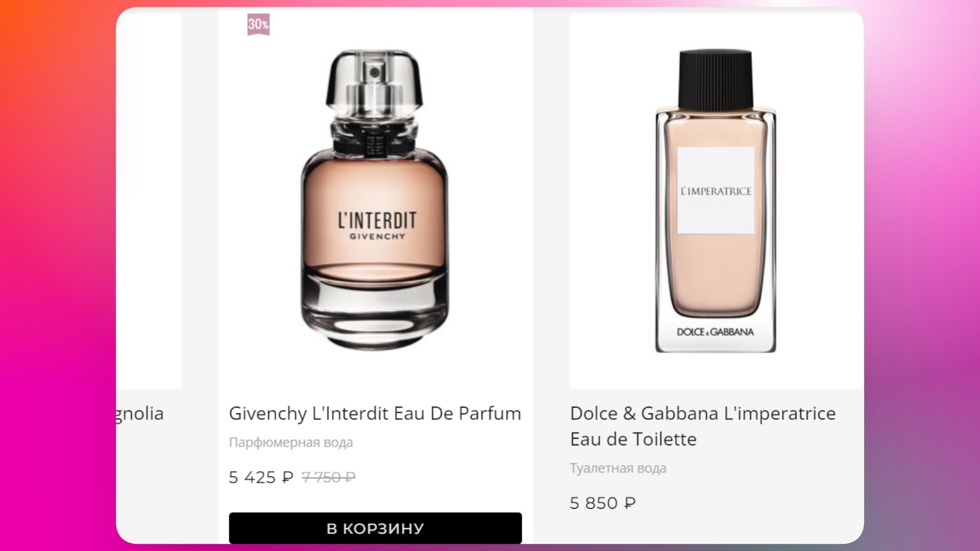This screenshot has width=980, height=551.
Task: Add Givenchy L'Interdit to cart
Action: [x=375, y=528]
